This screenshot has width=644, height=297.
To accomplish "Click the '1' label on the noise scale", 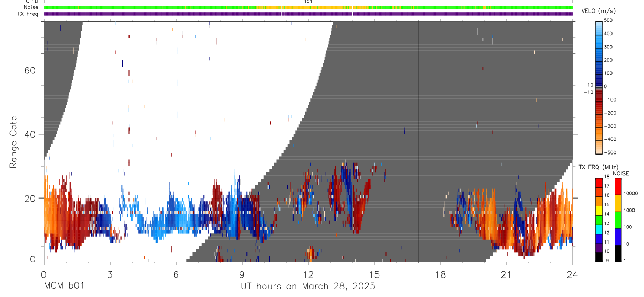I will (x=624, y=260).
